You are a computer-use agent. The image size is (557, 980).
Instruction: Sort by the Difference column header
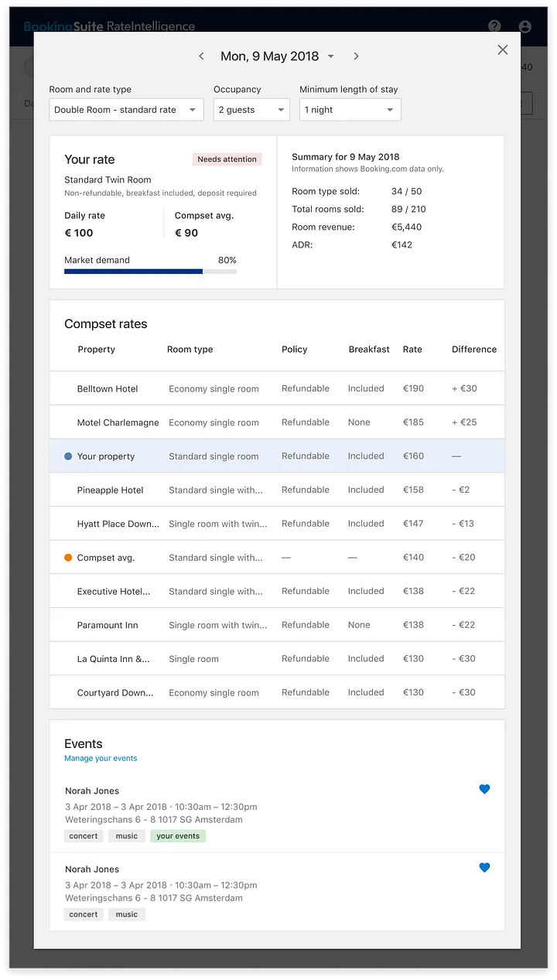point(473,350)
